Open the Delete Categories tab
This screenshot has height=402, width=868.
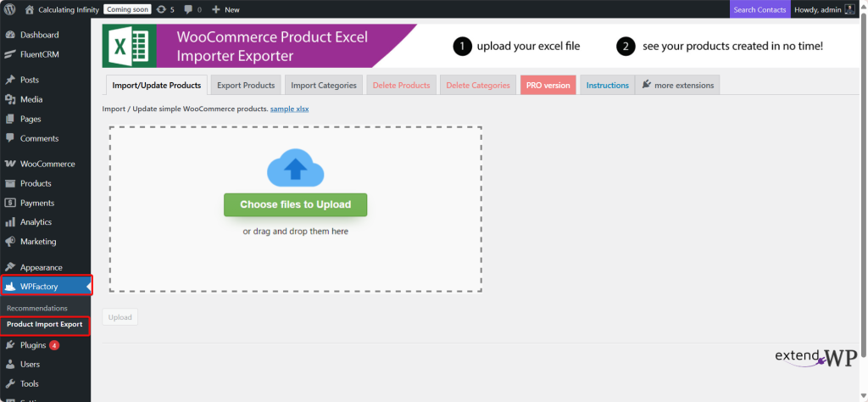(x=478, y=86)
